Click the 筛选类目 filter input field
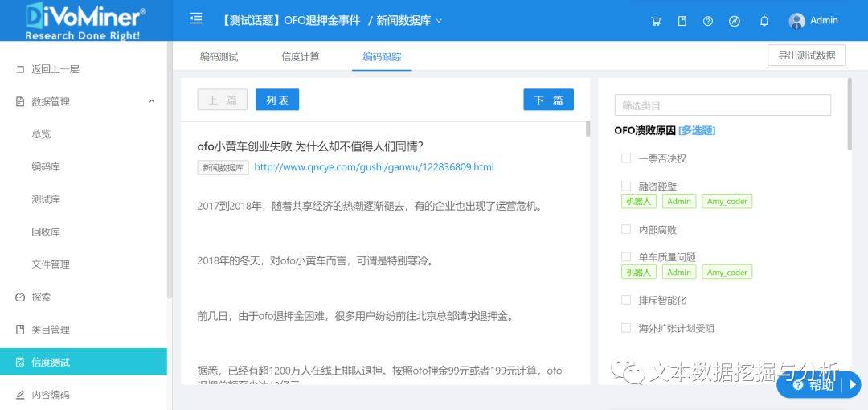Viewport: 868px width, 410px height. 723,105
